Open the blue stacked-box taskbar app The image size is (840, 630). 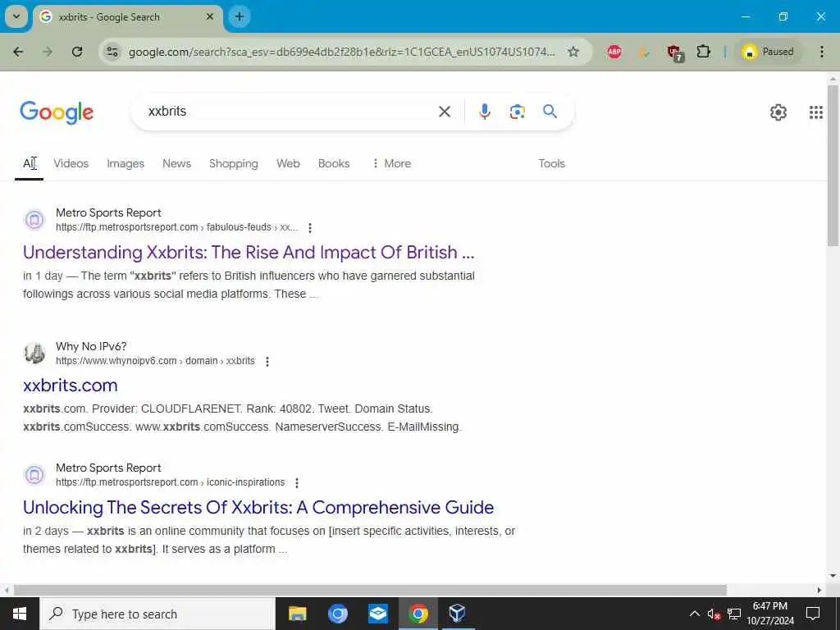point(377,614)
